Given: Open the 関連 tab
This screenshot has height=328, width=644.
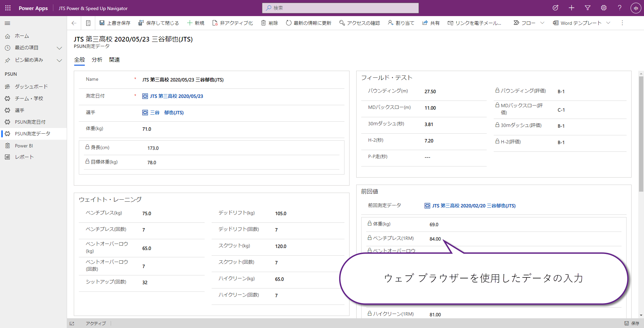Looking at the screenshot, I should point(114,60).
